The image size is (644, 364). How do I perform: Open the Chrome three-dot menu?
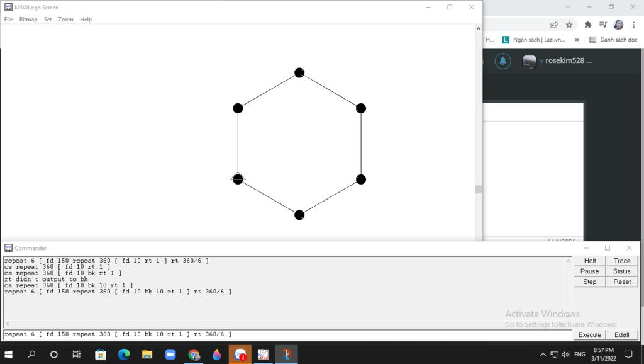tap(634, 25)
